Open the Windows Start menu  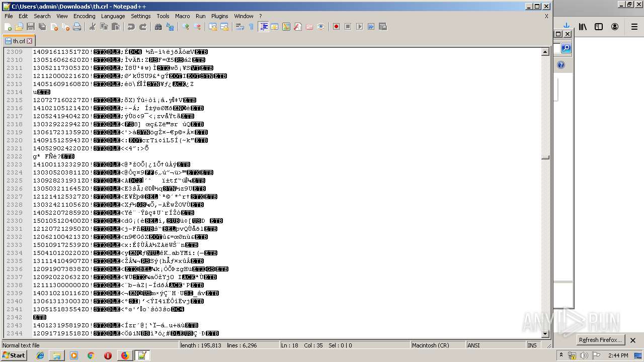click(x=14, y=355)
